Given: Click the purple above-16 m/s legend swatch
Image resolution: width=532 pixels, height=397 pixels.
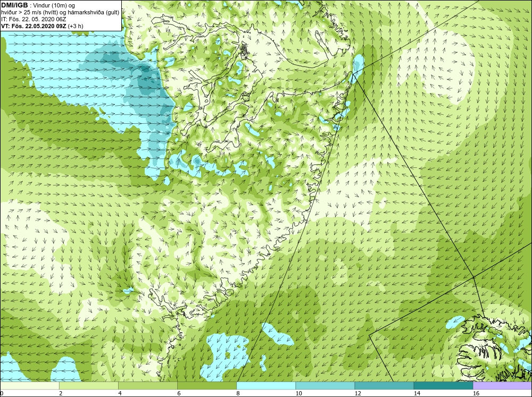Looking at the screenshot, I should coord(502,385).
